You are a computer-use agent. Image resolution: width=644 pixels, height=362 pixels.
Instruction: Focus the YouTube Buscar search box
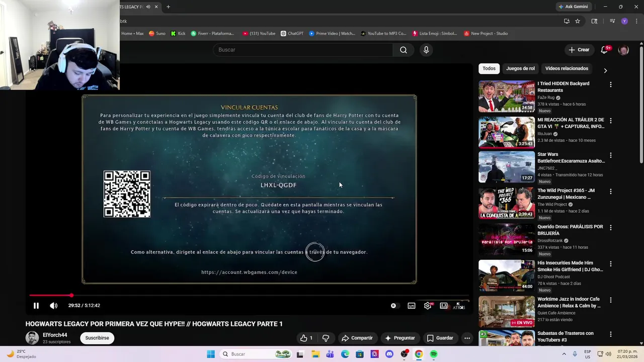pyautogui.click(x=303, y=50)
